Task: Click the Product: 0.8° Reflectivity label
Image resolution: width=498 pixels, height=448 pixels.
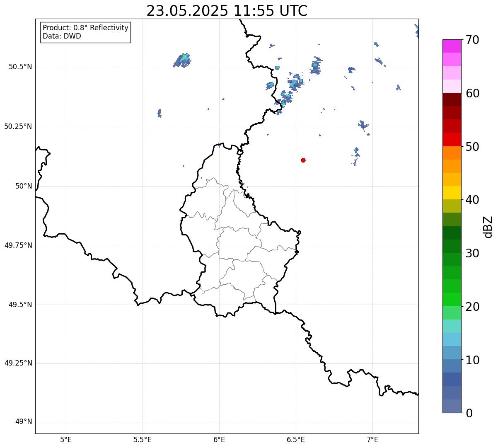Action: coord(86,28)
